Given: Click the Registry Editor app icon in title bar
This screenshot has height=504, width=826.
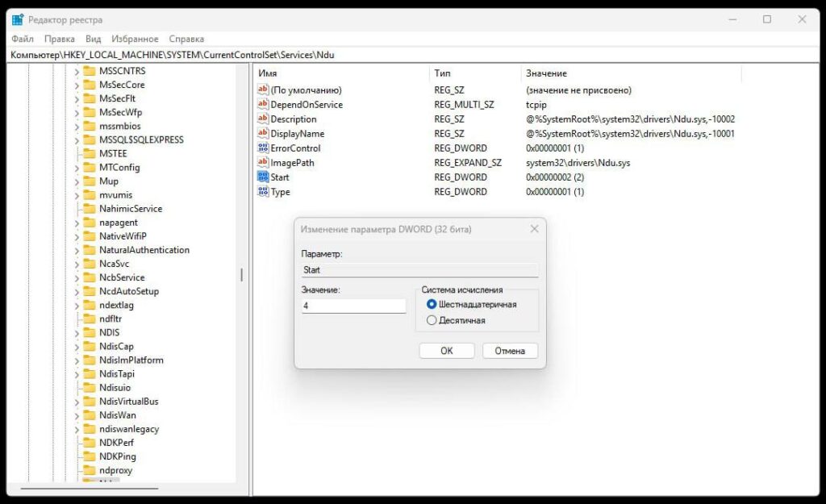Looking at the screenshot, I should [18, 20].
